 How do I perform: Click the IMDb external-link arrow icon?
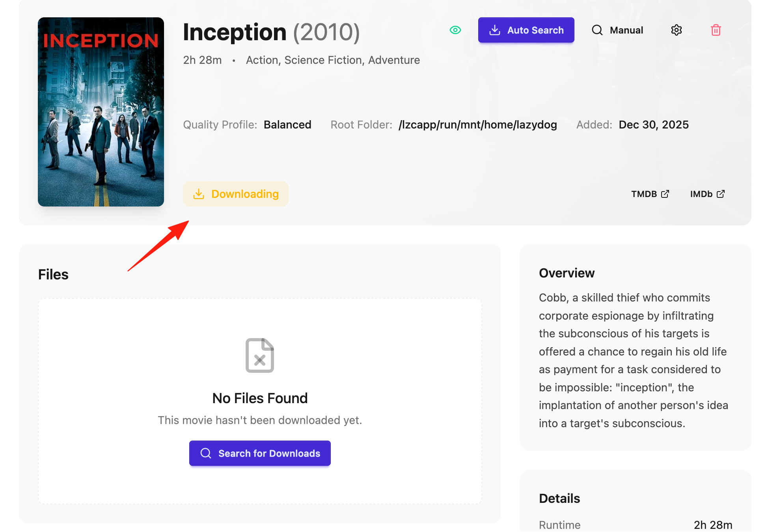(x=721, y=194)
